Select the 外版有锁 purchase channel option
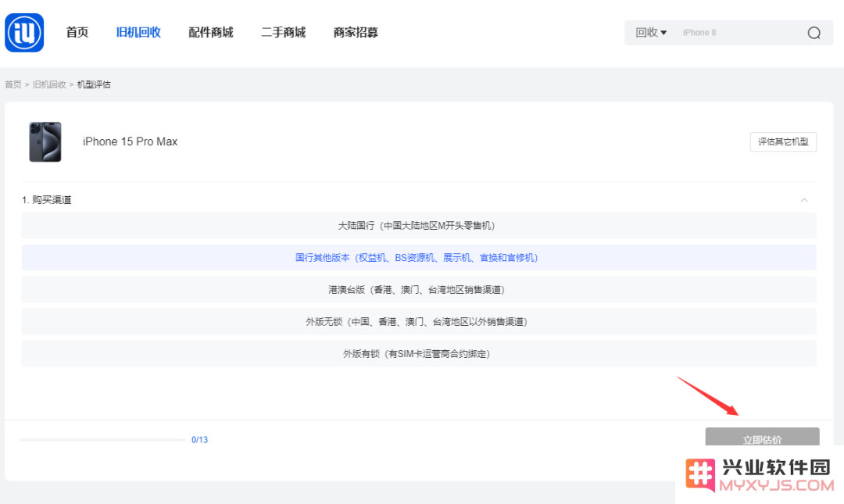Viewport: 844px width, 504px height. pyautogui.click(x=419, y=354)
